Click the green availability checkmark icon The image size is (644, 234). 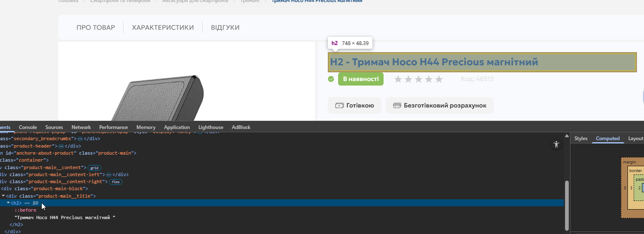click(x=331, y=79)
